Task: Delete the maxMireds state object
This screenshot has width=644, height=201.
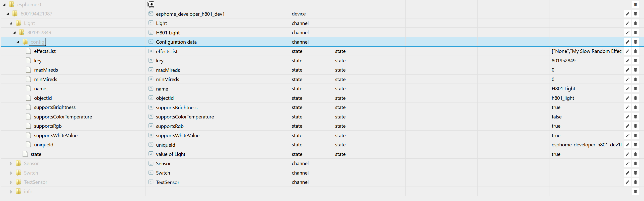Action: click(x=635, y=70)
